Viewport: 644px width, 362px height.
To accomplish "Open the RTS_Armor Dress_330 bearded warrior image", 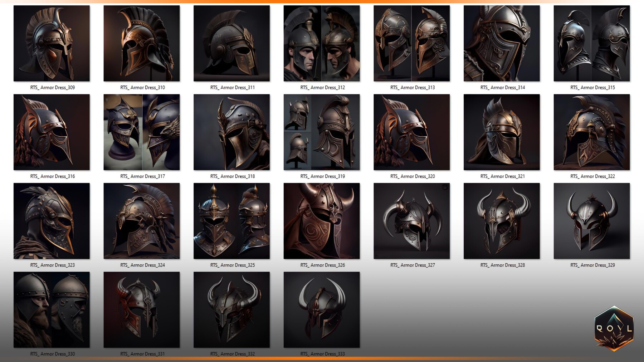I will coord(52,310).
